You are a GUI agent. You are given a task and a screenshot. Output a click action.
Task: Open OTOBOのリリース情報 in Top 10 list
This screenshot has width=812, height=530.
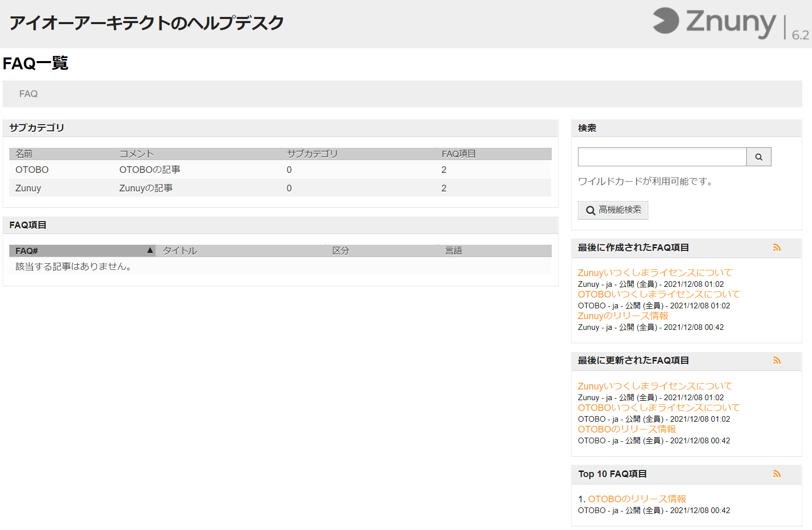[x=637, y=499]
